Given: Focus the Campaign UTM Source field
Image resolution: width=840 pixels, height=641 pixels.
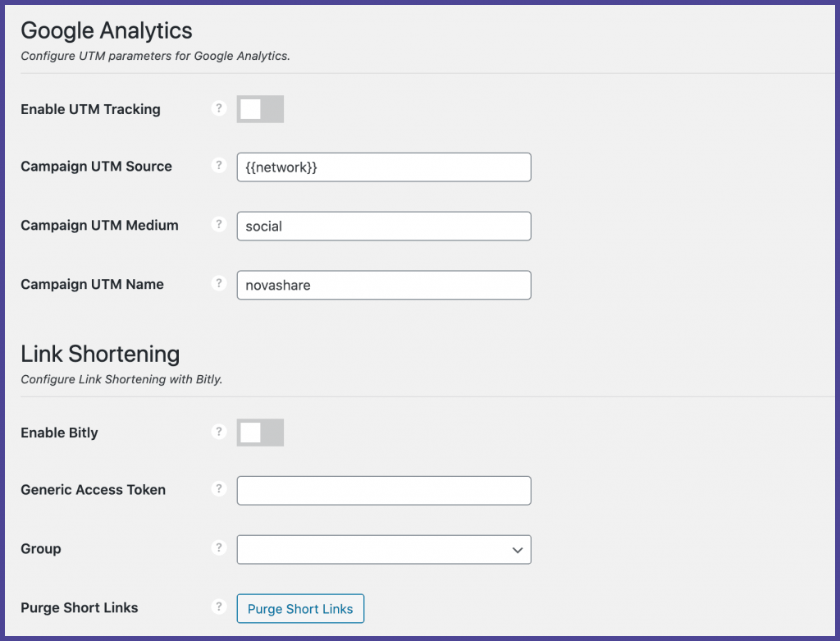Looking at the screenshot, I should 384,167.
